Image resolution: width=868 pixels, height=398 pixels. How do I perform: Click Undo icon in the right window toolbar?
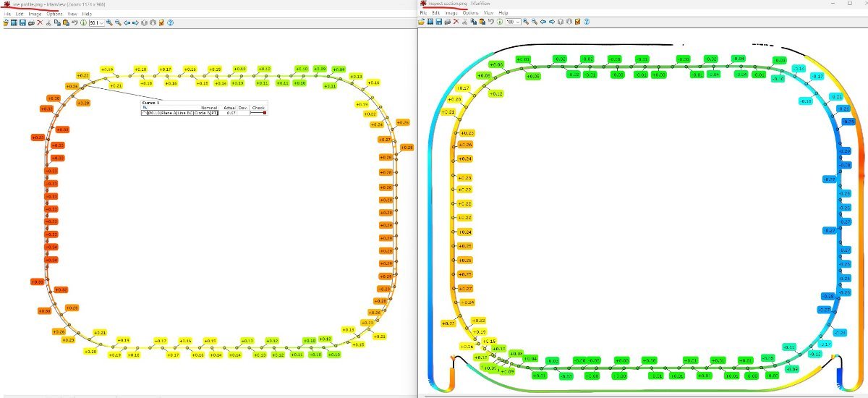[x=490, y=22]
